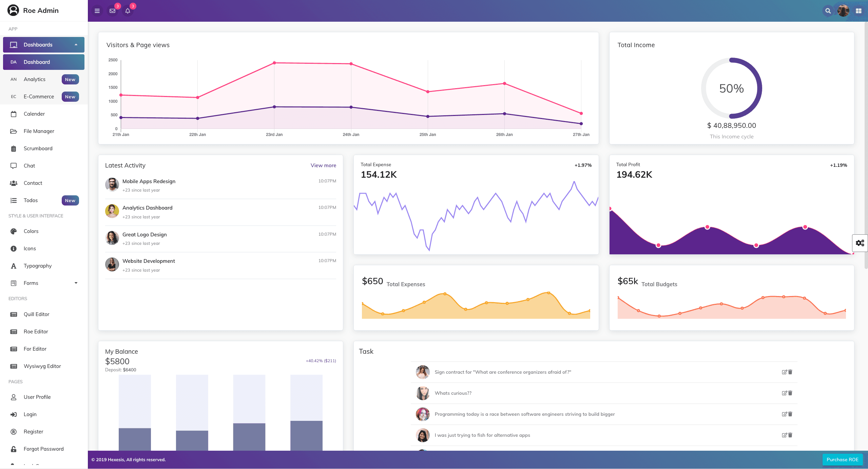The height and width of the screenshot is (469, 868).
Task: Open the grid apps icon in header
Action: point(859,11)
